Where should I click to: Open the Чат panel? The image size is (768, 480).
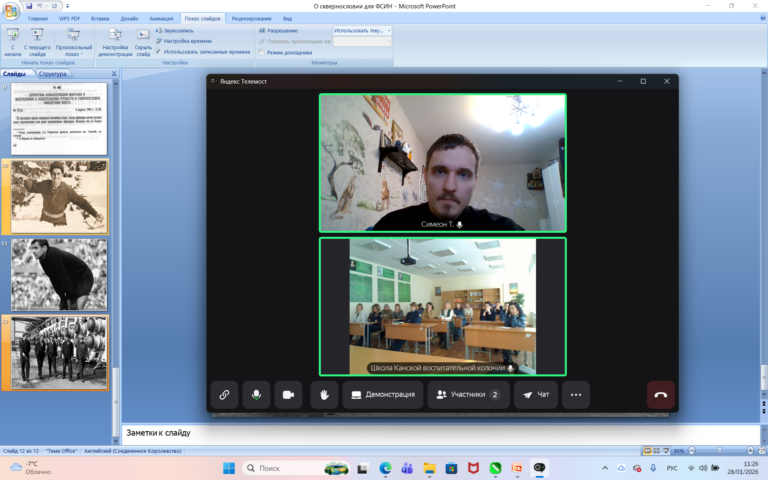(x=536, y=395)
